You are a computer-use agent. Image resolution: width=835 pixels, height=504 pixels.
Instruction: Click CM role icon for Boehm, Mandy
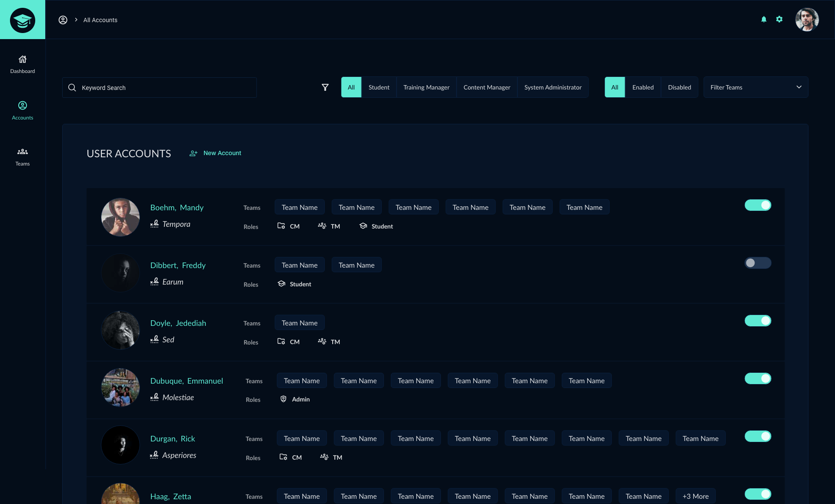(281, 226)
